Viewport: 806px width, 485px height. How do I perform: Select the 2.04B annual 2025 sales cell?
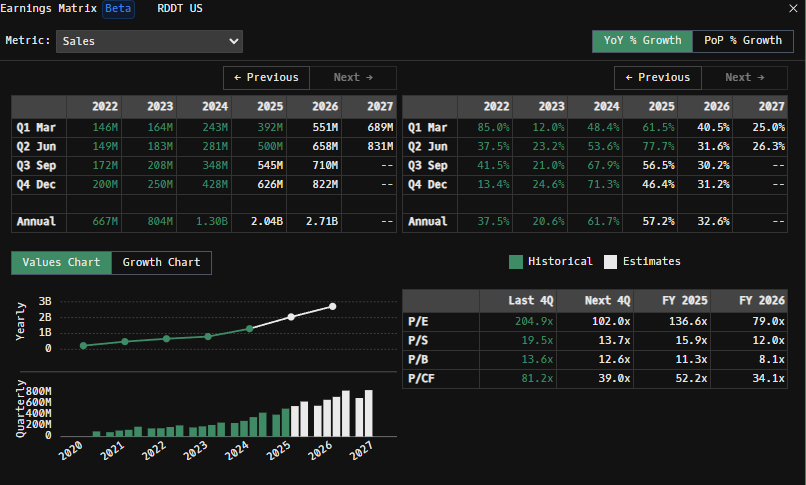coord(259,222)
